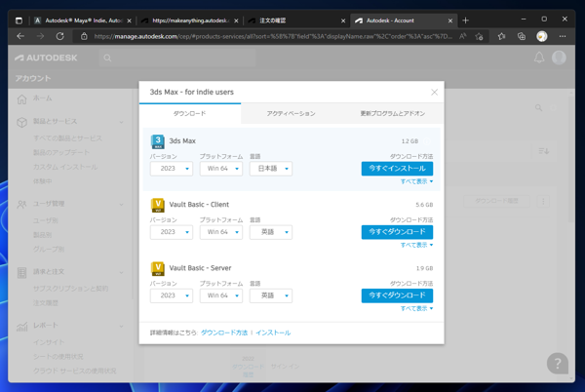Open クラウド サービスの使用状況 in the sidebar
The height and width of the screenshot is (392, 585).
(75, 371)
